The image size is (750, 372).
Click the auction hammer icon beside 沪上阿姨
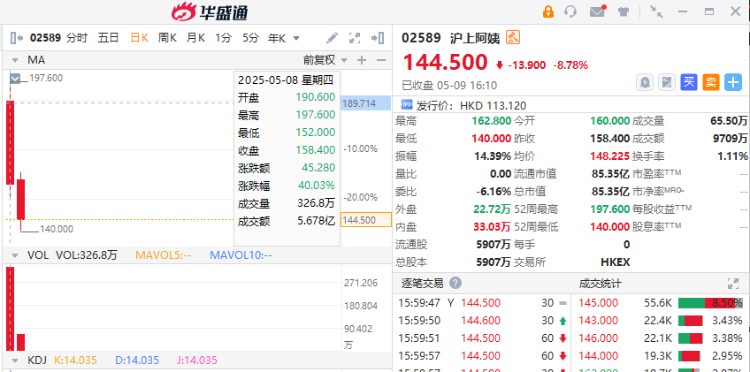coord(513,37)
